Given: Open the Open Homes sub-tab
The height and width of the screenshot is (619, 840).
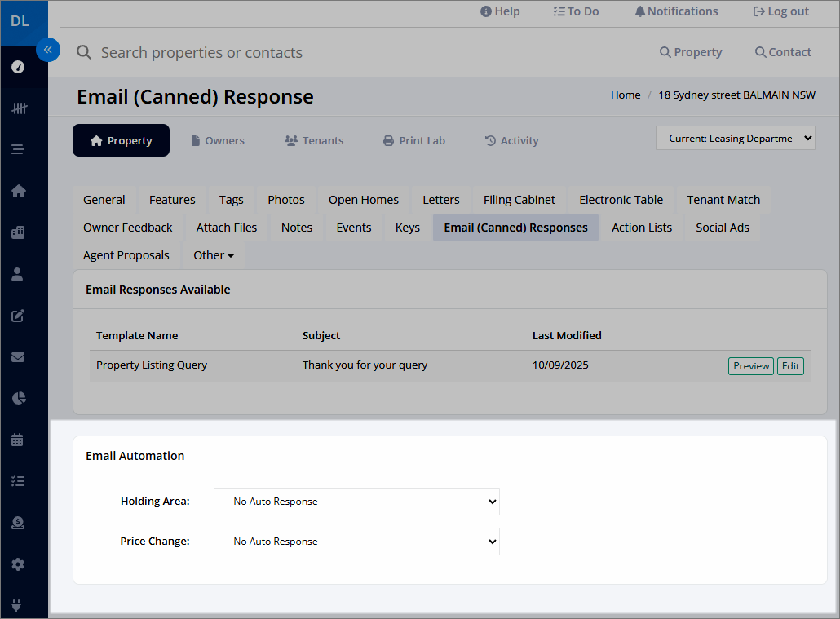Looking at the screenshot, I should [x=364, y=200].
